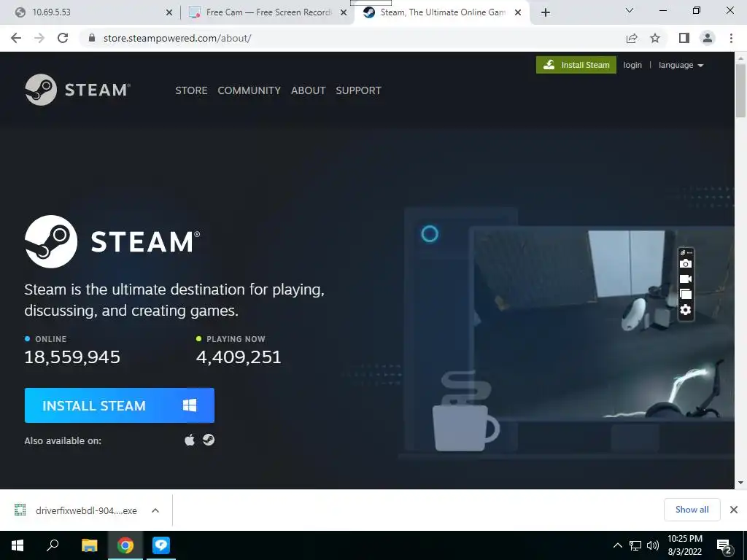Switch to the Free Cam tab

268,12
